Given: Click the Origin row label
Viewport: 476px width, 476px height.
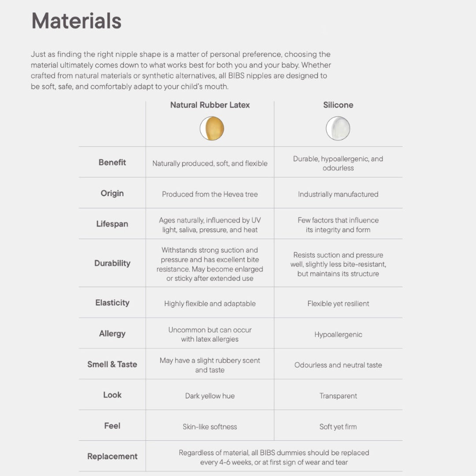Looking at the screenshot, I should pyautogui.click(x=112, y=193).
